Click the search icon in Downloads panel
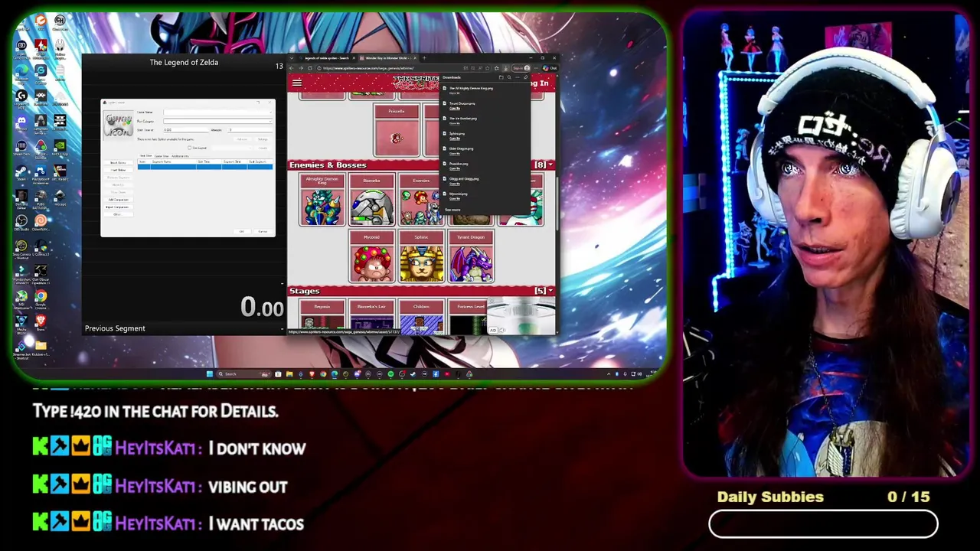Screen dimensions: 980x551 pyautogui.click(x=509, y=77)
